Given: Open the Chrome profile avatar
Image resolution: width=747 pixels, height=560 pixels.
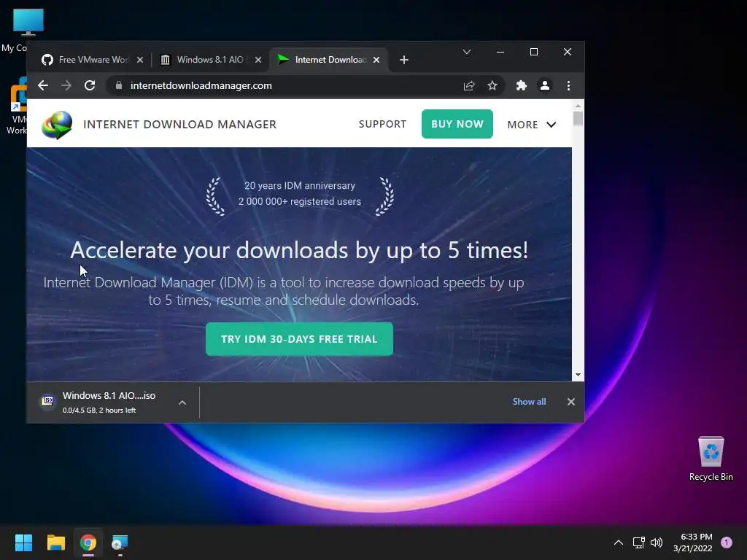Looking at the screenshot, I should (544, 86).
